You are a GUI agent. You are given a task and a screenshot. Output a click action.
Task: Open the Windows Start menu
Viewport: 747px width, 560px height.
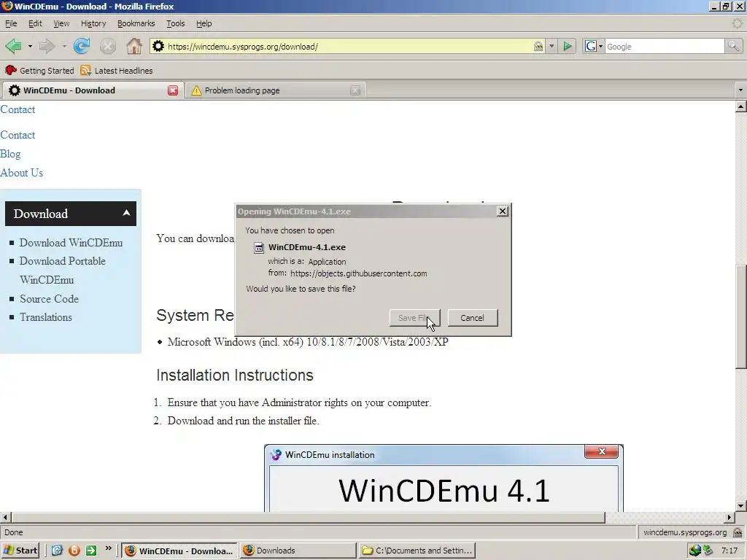[20, 551]
